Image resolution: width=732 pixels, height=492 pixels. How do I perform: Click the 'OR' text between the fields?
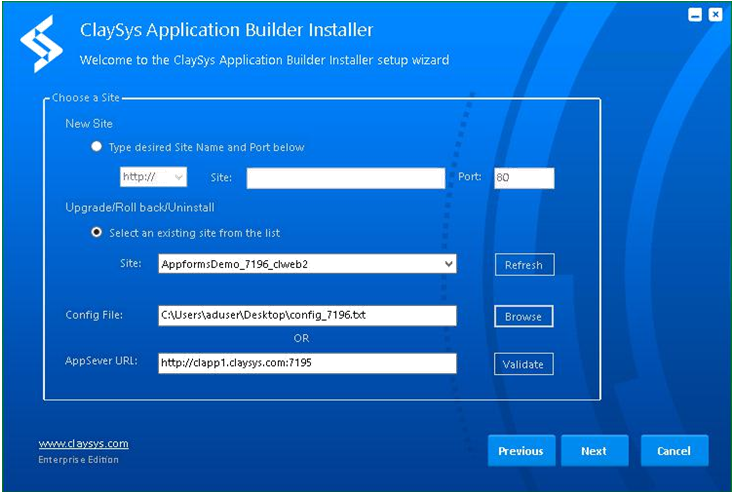point(301,338)
